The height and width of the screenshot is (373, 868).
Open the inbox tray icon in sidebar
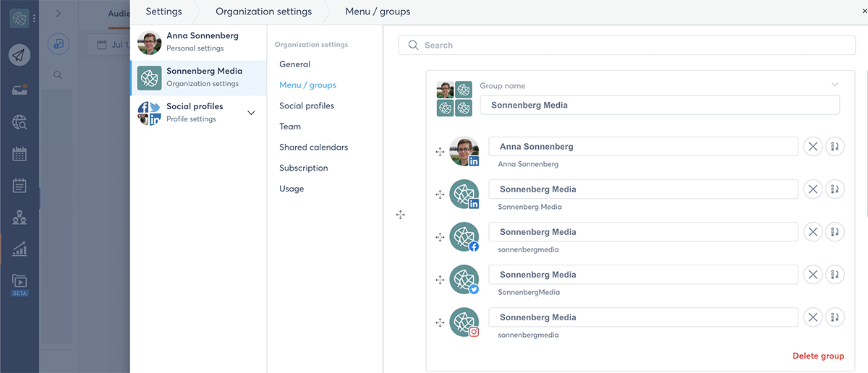click(20, 90)
